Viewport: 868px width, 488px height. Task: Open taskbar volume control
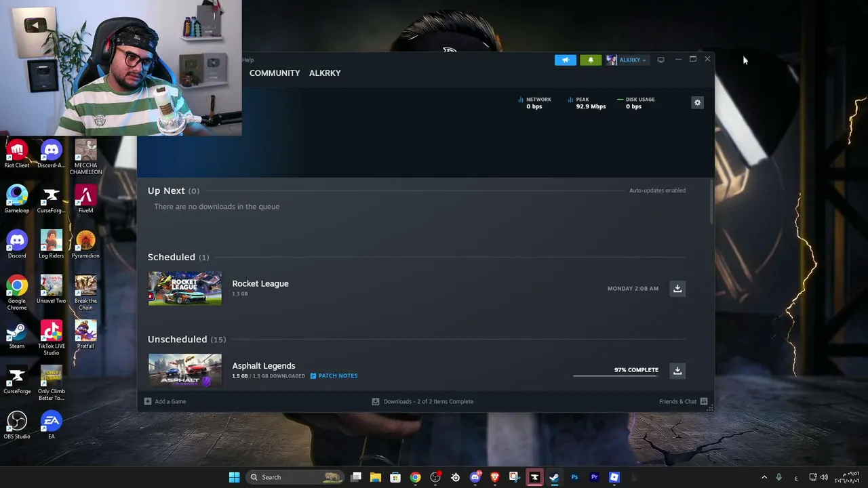tap(825, 477)
